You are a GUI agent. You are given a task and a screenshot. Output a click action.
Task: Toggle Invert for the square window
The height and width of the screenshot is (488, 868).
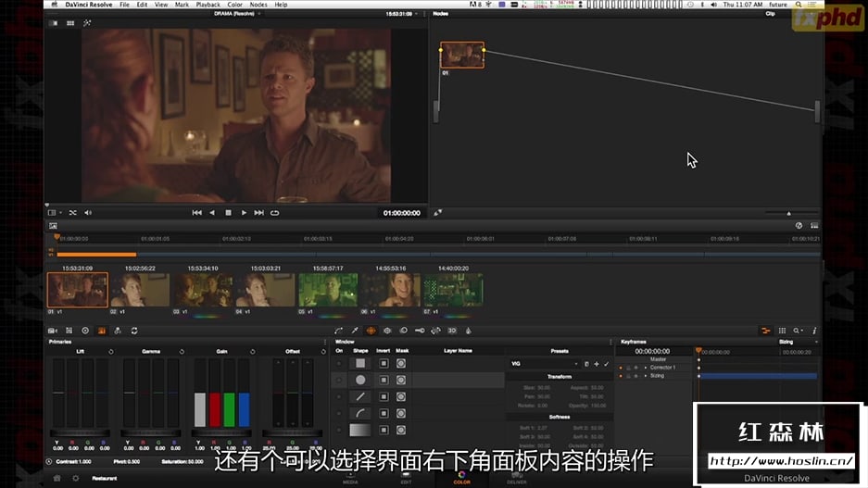point(384,364)
